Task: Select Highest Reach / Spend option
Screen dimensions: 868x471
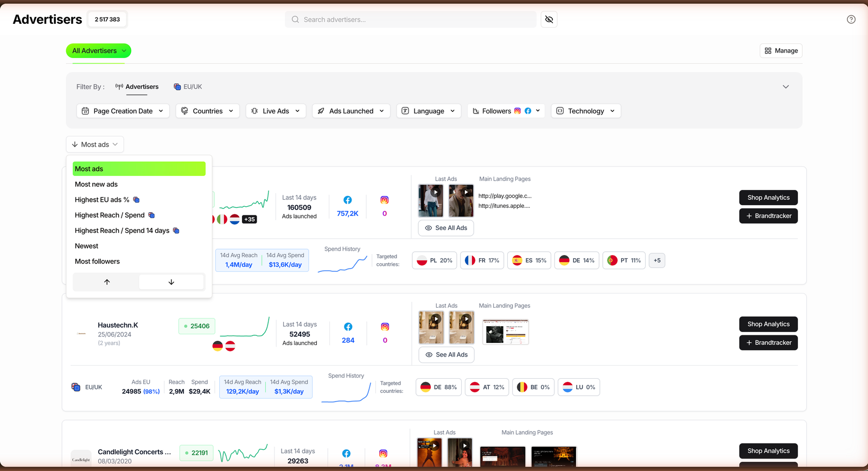Action: 139,215
